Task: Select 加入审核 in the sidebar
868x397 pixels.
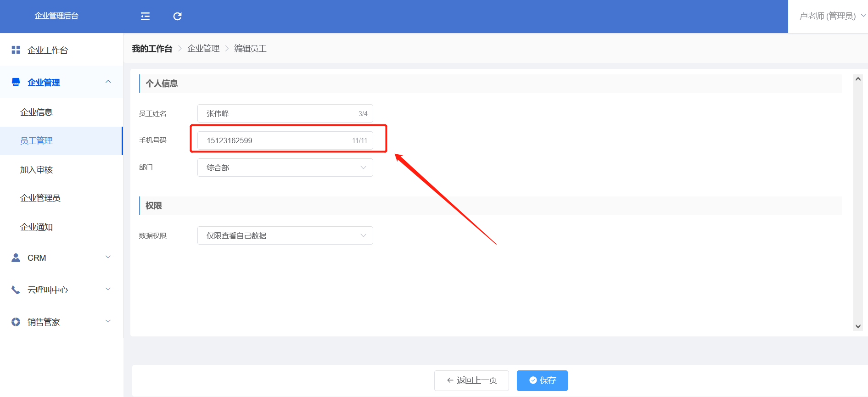Action: tap(36, 170)
